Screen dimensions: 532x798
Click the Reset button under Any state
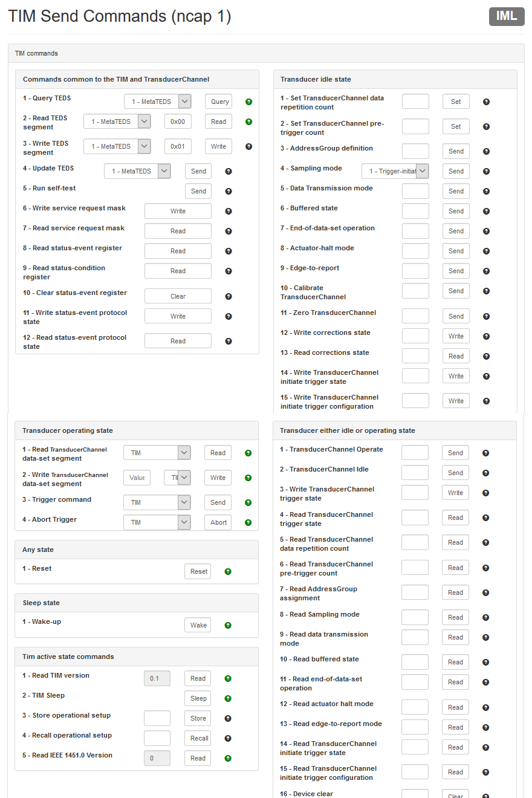click(x=198, y=571)
